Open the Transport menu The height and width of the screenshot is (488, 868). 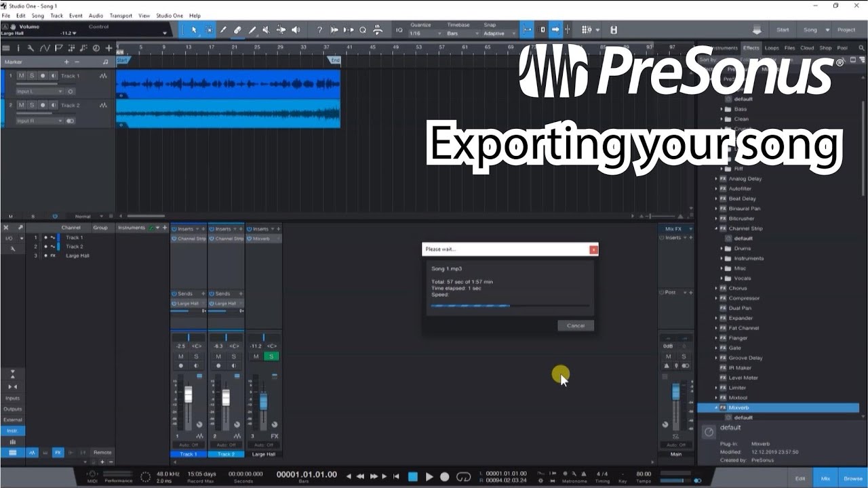[121, 15]
